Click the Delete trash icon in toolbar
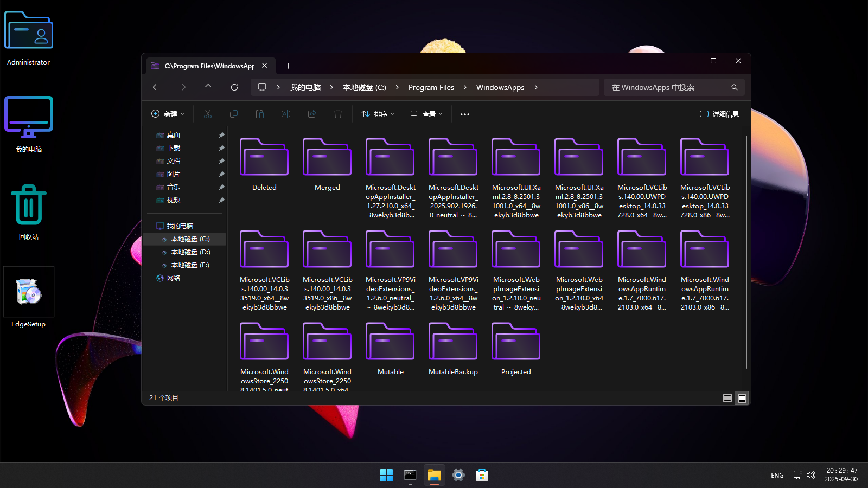 click(x=338, y=114)
